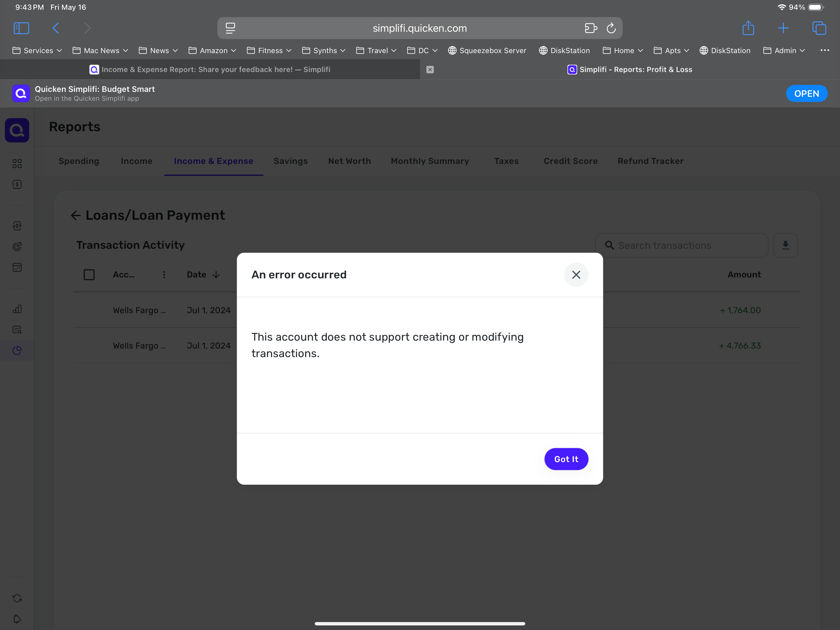
Task: Switch to the Net Worth tab
Action: [x=349, y=161]
